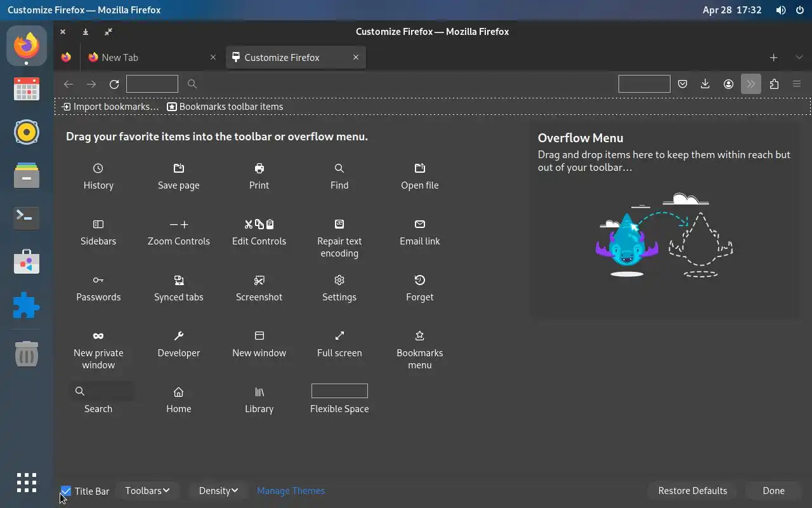Select the Bookmarks menu item
Viewport: 812px width, 508px height.
(x=420, y=350)
